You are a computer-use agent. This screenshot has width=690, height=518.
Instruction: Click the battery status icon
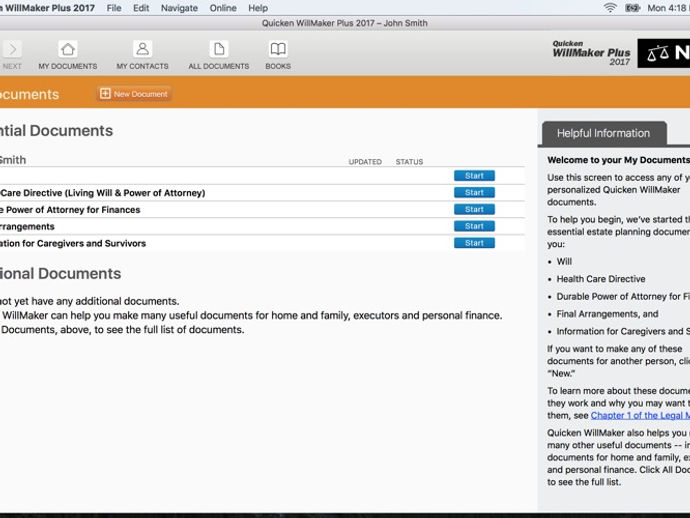pyautogui.click(x=632, y=8)
